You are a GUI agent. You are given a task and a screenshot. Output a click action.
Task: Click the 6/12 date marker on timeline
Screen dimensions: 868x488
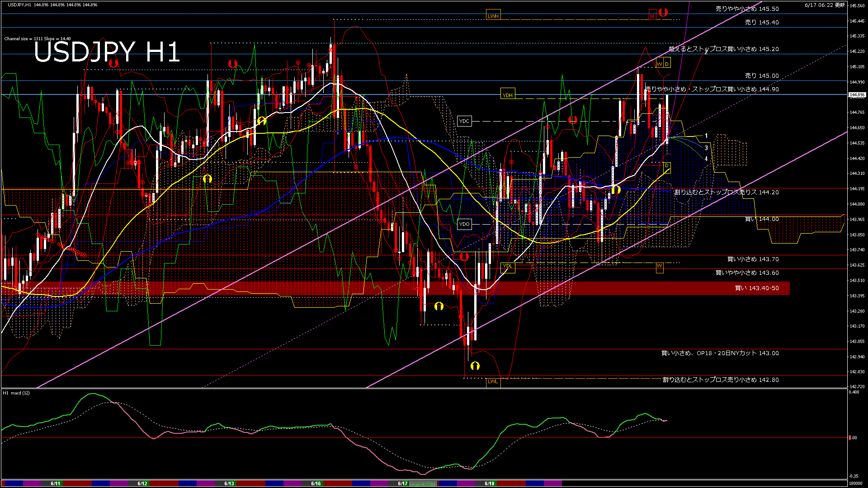pos(142,483)
